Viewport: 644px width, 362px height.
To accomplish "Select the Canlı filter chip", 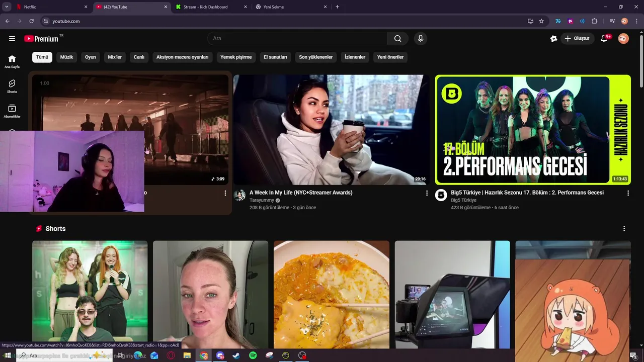I will point(139,57).
